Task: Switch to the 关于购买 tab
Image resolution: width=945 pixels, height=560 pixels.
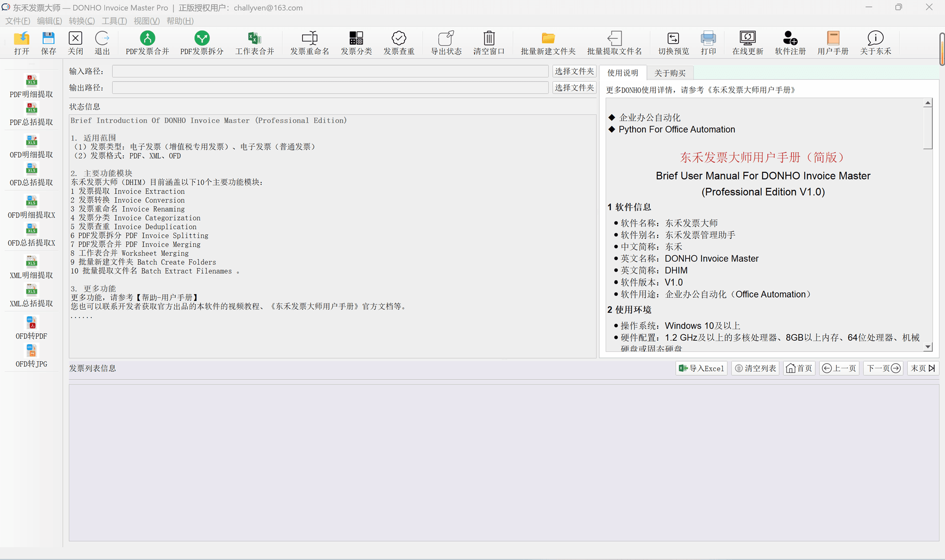Action: click(670, 73)
